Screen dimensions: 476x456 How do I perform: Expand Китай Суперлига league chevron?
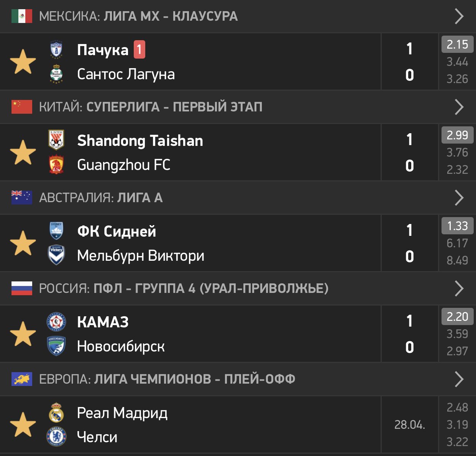click(x=459, y=107)
